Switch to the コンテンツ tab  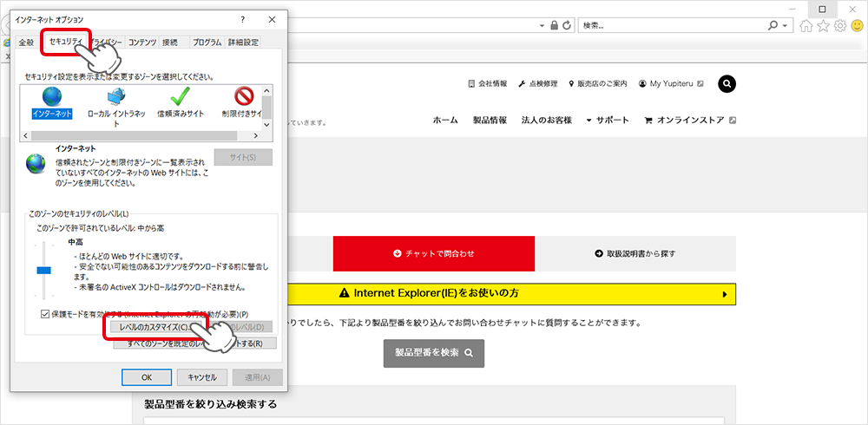click(x=142, y=42)
